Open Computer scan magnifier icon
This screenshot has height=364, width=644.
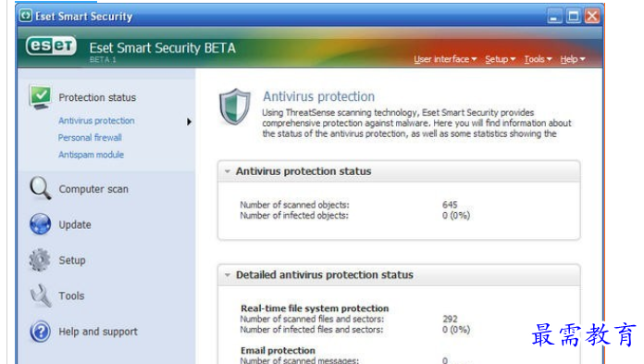coord(41,188)
